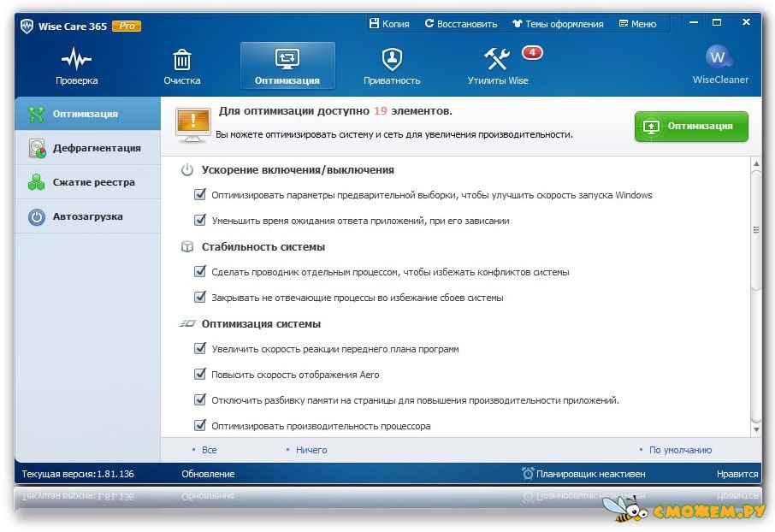The height and width of the screenshot is (532, 775).
Task: Select Оптимизация in the left sidebar
Action: click(x=88, y=114)
